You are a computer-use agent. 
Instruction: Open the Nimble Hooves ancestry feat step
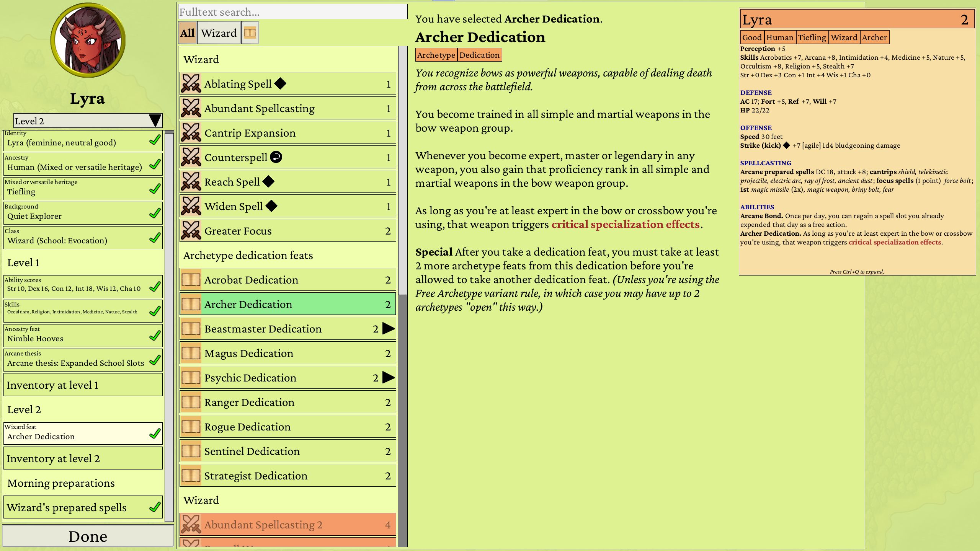pyautogui.click(x=83, y=336)
